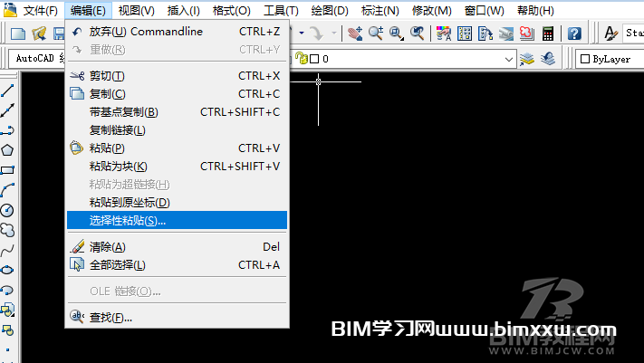
Task: Select Copy with Base Point (带基点复制)
Action: [x=123, y=112]
